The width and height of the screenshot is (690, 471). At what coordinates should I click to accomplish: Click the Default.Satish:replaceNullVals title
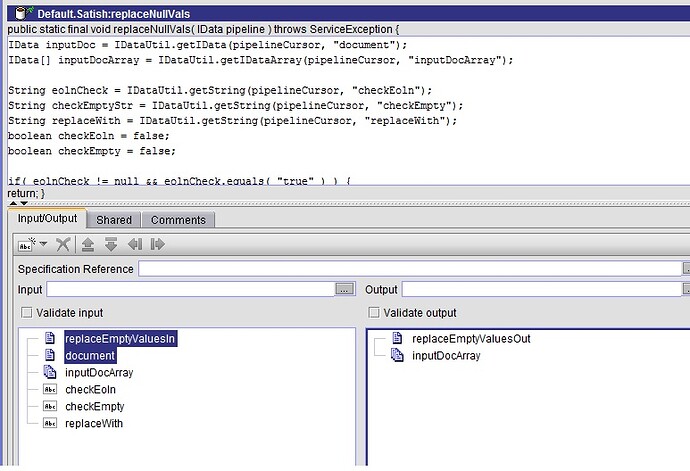114,14
